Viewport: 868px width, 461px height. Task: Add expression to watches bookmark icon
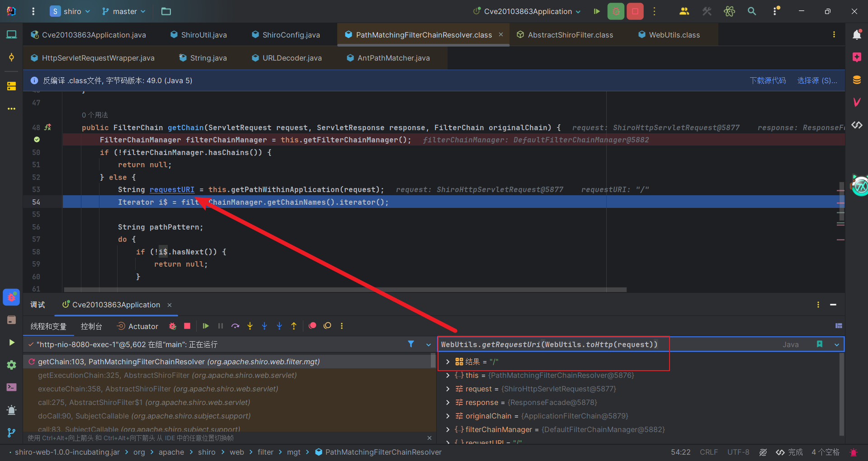click(820, 344)
